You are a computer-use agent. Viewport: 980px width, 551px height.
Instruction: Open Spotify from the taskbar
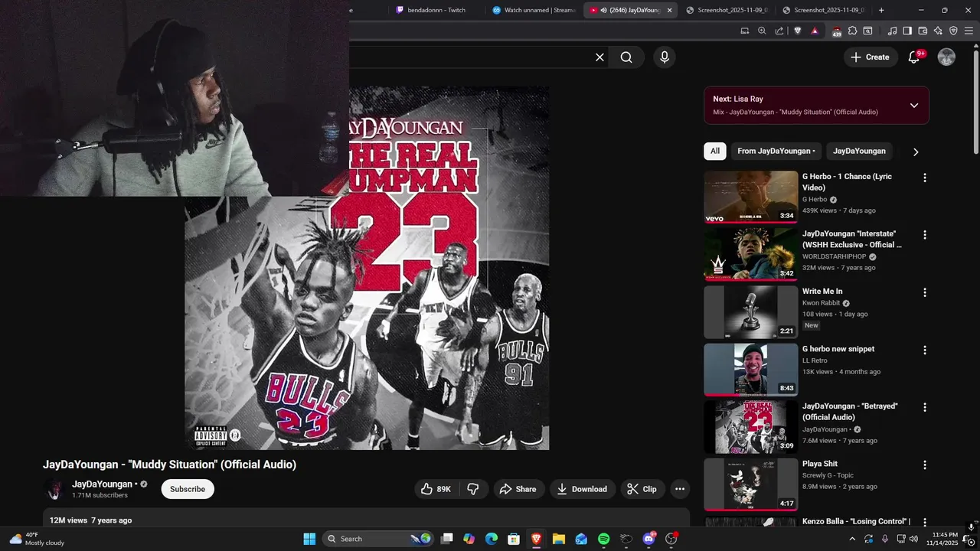(603, 539)
